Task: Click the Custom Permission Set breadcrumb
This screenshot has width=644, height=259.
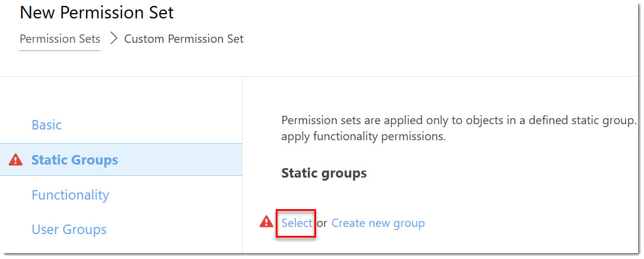Action: click(x=184, y=39)
